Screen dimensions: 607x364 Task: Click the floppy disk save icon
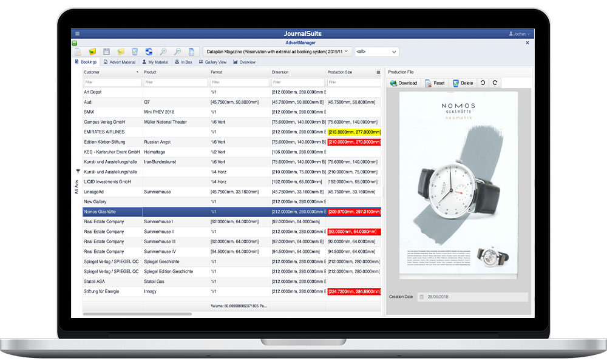[106, 52]
